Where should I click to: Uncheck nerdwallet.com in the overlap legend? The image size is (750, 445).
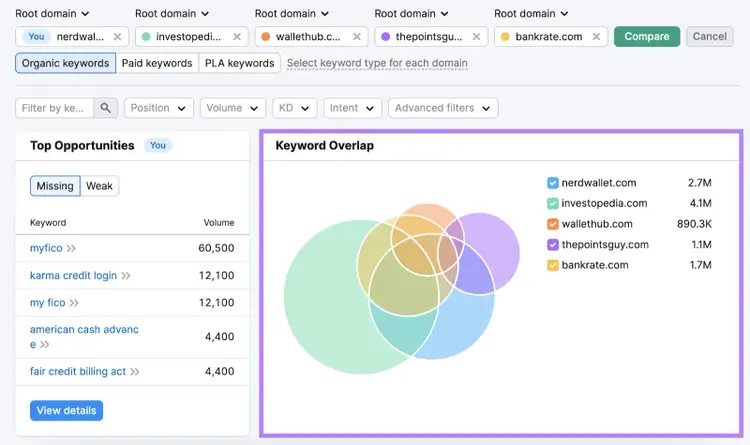tap(552, 183)
